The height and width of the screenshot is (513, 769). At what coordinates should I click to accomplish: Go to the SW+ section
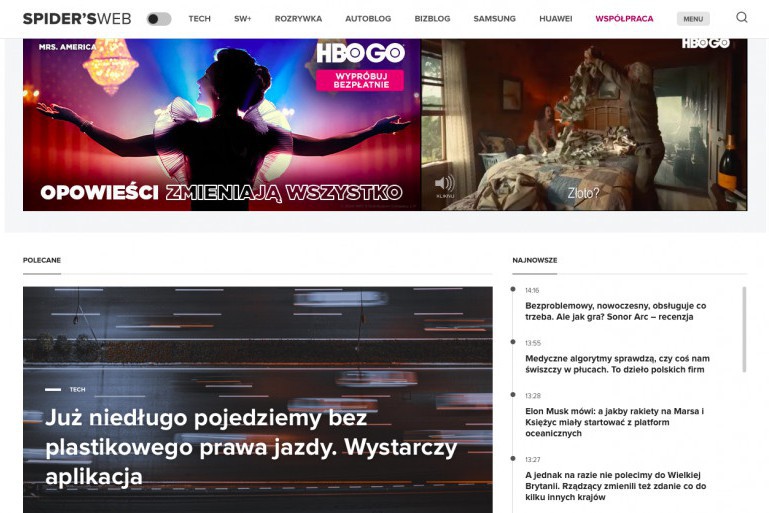(242, 19)
